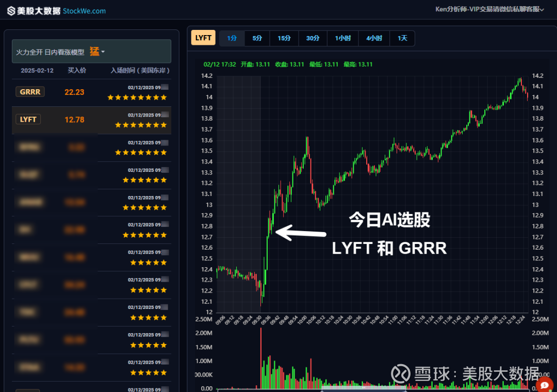Click the GRRR buy price 22.23
This screenshot has height=392, width=557.
pos(74,92)
